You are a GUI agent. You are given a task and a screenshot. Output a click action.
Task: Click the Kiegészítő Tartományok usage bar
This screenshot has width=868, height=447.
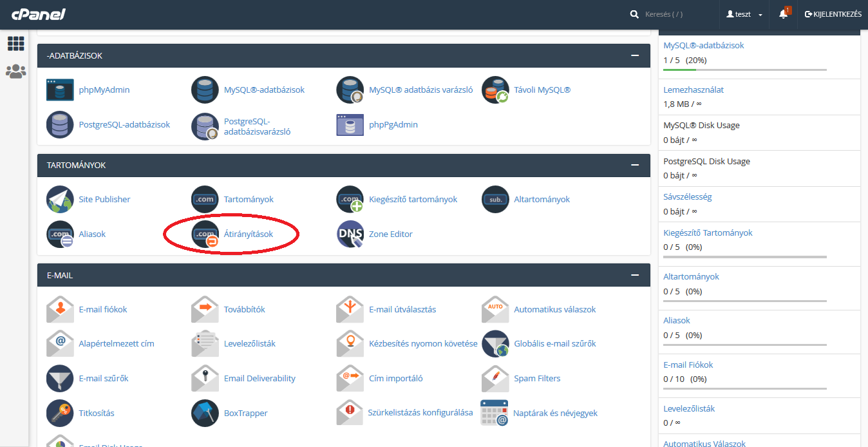click(x=745, y=256)
